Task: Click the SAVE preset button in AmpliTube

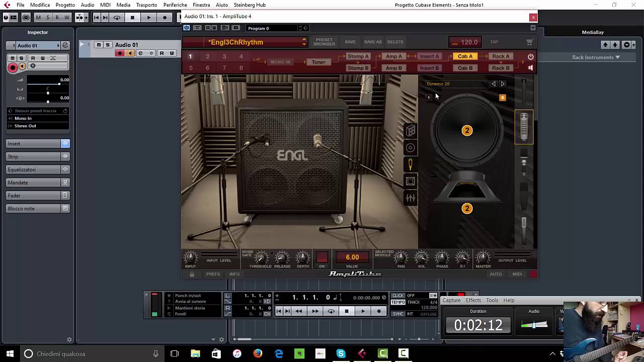Action: pos(350,42)
